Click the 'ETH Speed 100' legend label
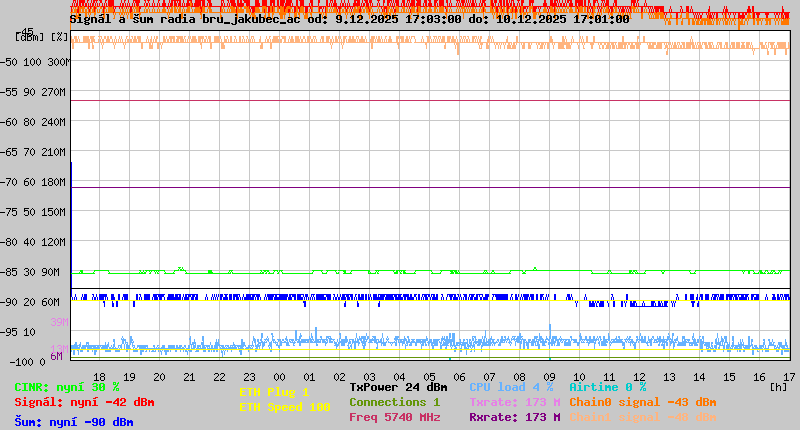 tap(285, 408)
